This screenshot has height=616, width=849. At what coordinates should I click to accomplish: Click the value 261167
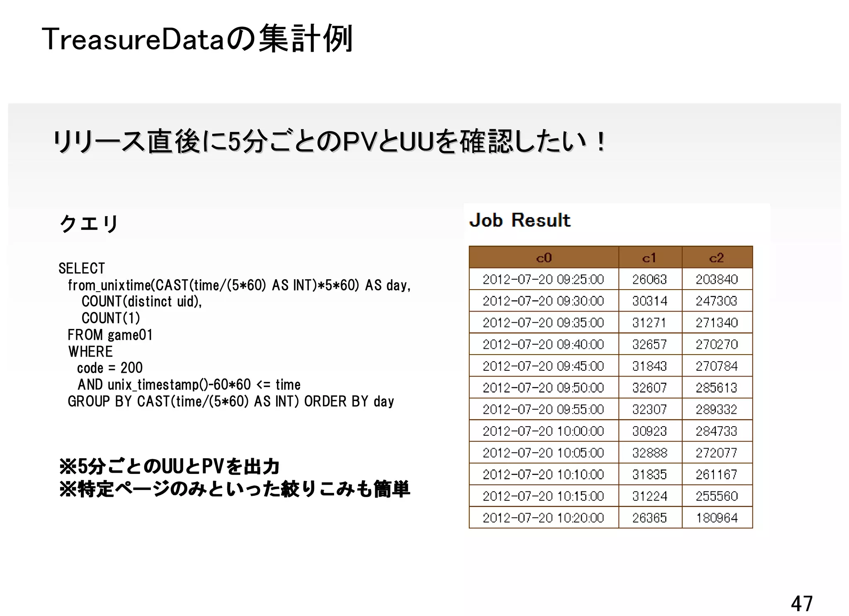[717, 474]
